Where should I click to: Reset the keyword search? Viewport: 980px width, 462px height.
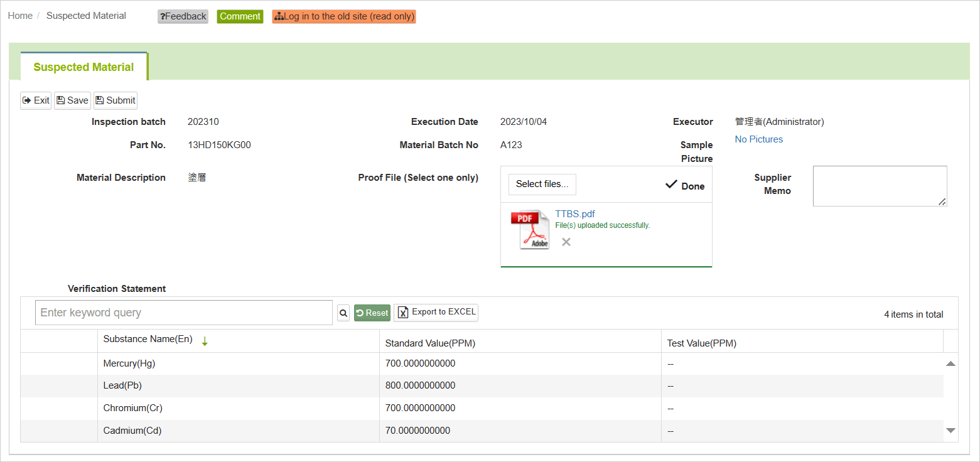tap(372, 313)
